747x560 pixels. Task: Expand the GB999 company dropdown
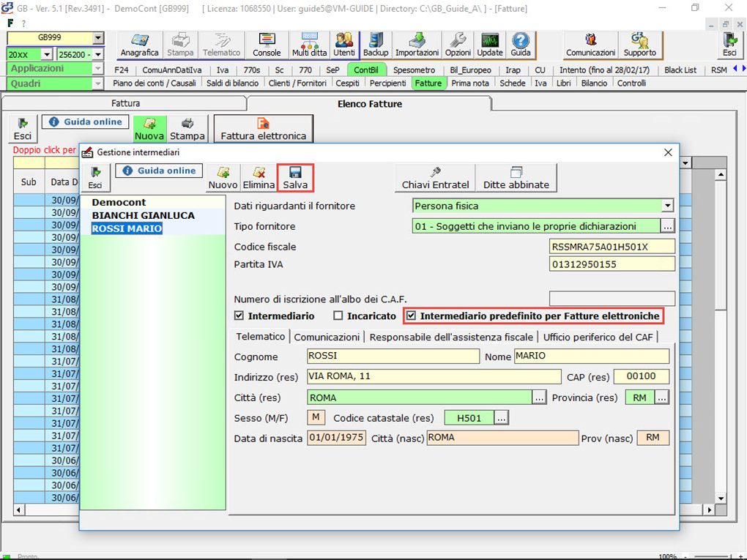[x=98, y=38]
